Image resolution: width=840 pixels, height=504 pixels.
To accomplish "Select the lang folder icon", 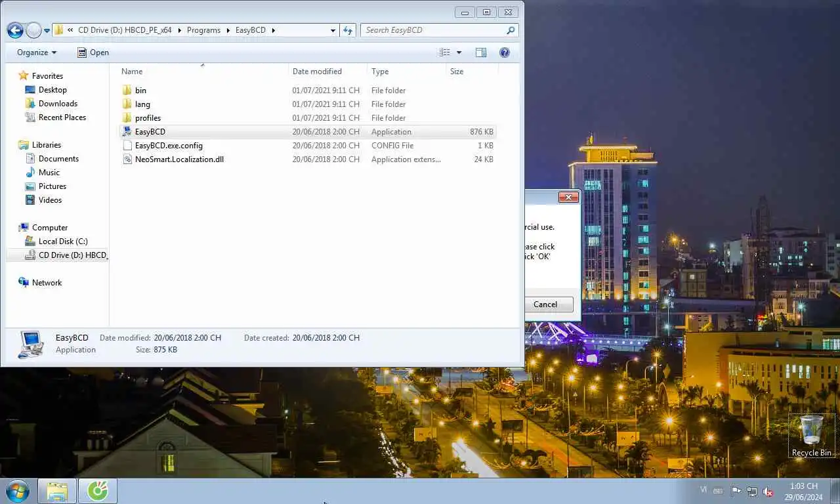I will pos(127,104).
